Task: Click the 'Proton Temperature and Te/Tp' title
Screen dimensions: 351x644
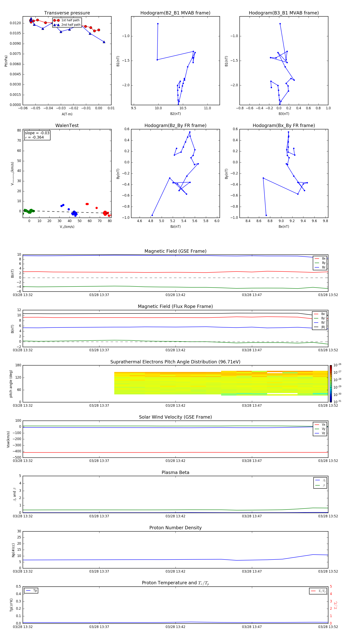Action: tap(175, 583)
